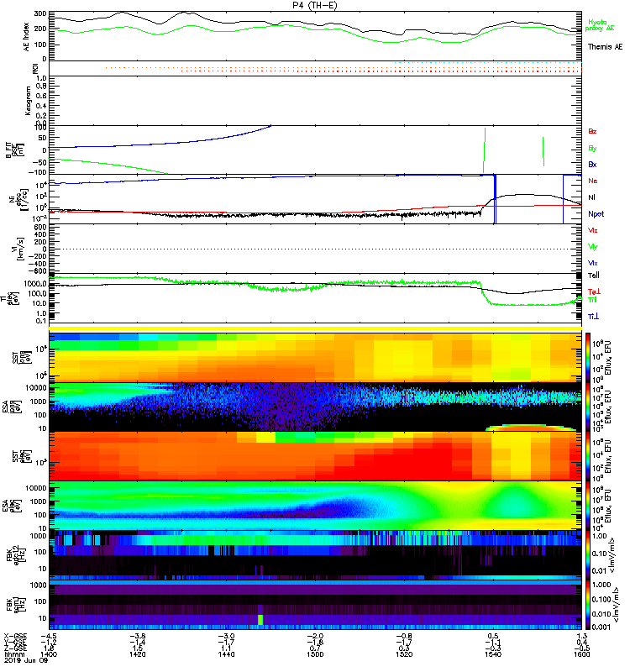Select the green Ti parallel legend label
Viewport: 630px width, 672px height.
pos(592,300)
